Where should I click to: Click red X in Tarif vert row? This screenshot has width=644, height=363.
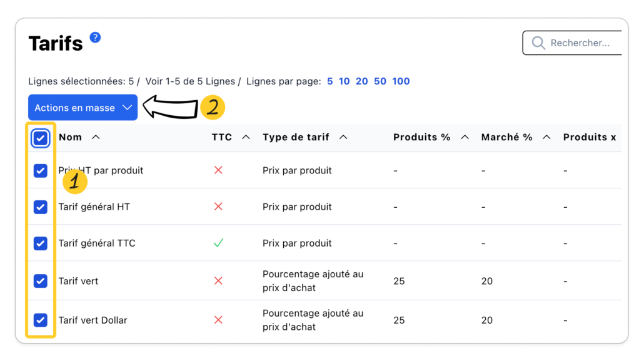[x=218, y=281]
